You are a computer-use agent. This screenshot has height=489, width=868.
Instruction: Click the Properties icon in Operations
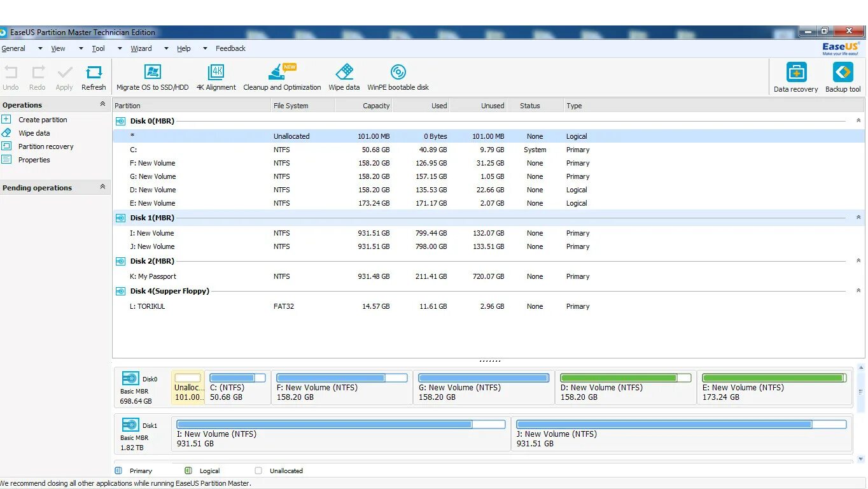6,159
